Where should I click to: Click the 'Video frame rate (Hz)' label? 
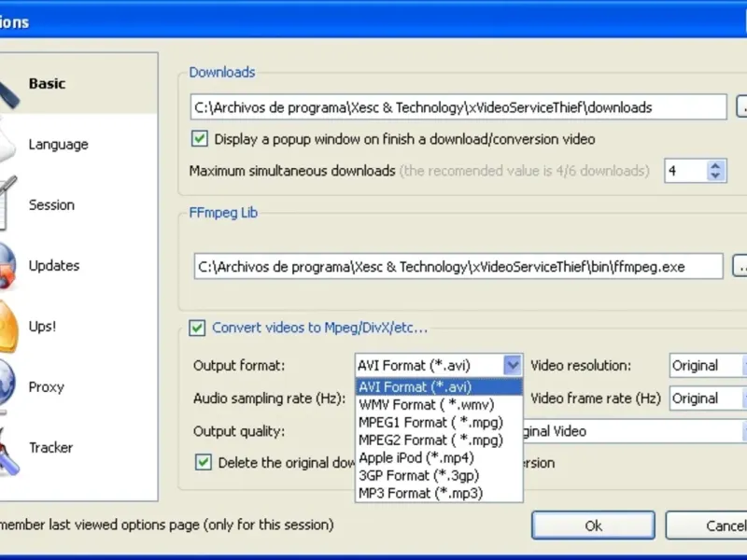coord(596,399)
